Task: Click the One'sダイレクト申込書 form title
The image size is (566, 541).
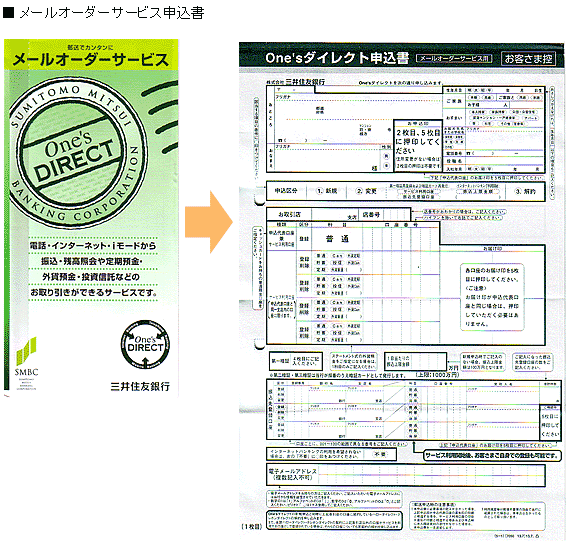Action: [x=337, y=58]
